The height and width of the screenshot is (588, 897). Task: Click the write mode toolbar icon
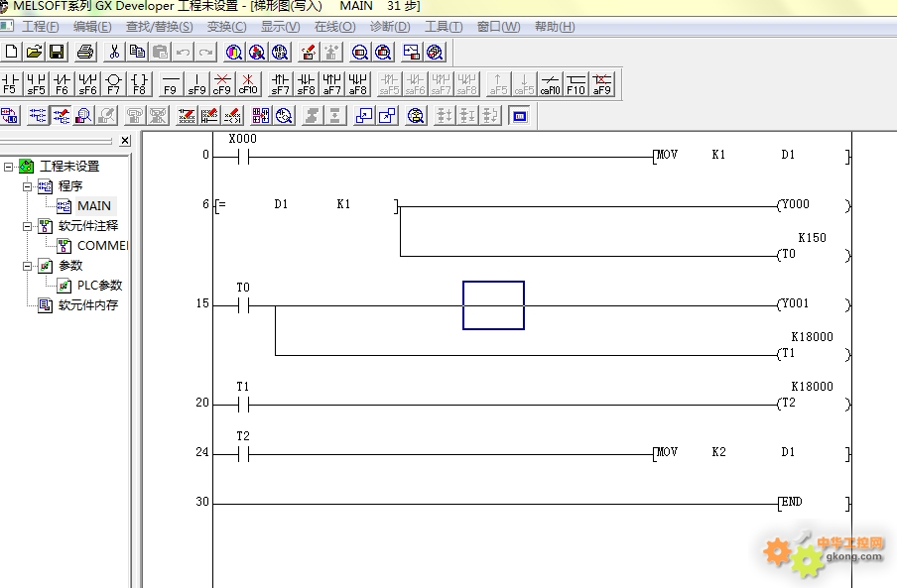pyautogui.click(x=61, y=116)
